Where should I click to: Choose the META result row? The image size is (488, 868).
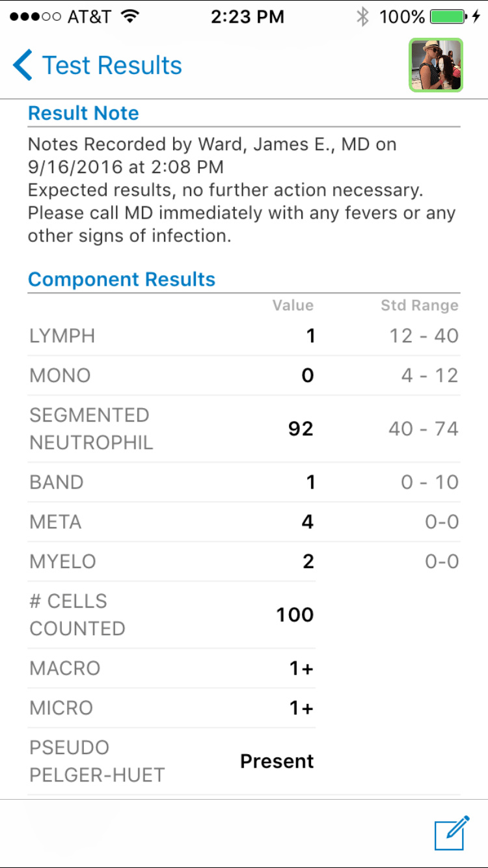tap(243, 522)
